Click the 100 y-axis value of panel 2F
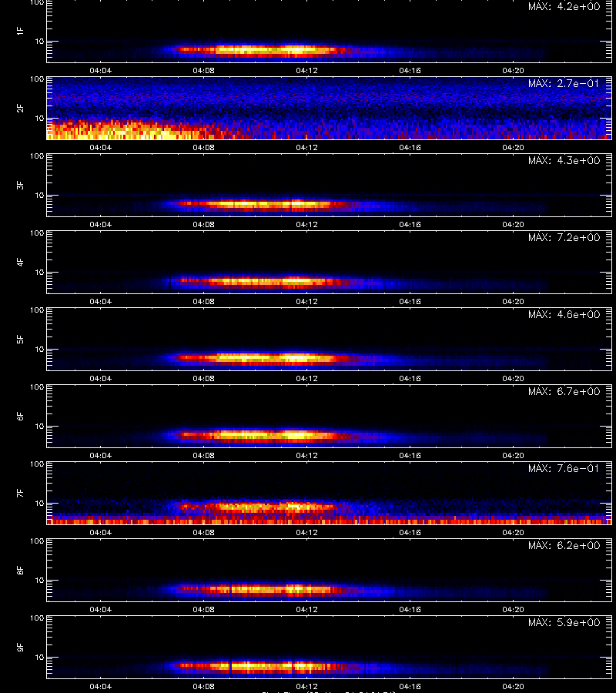Image resolution: width=616 pixels, height=693 pixels. pyautogui.click(x=37, y=79)
